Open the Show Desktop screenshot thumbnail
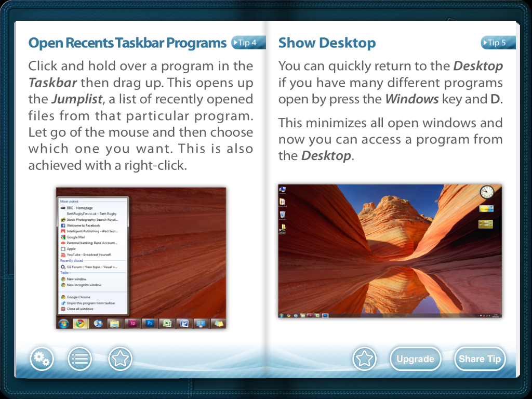This screenshot has width=532, height=399. tap(390, 250)
